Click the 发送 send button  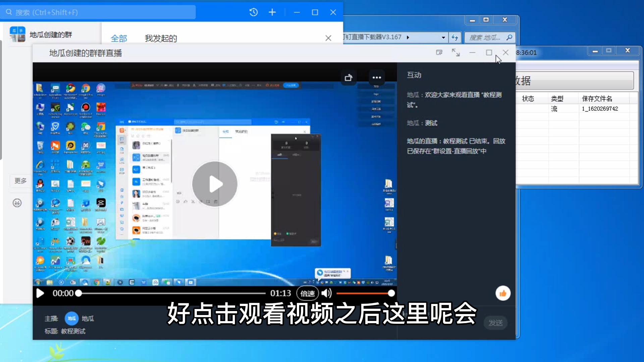(495, 323)
